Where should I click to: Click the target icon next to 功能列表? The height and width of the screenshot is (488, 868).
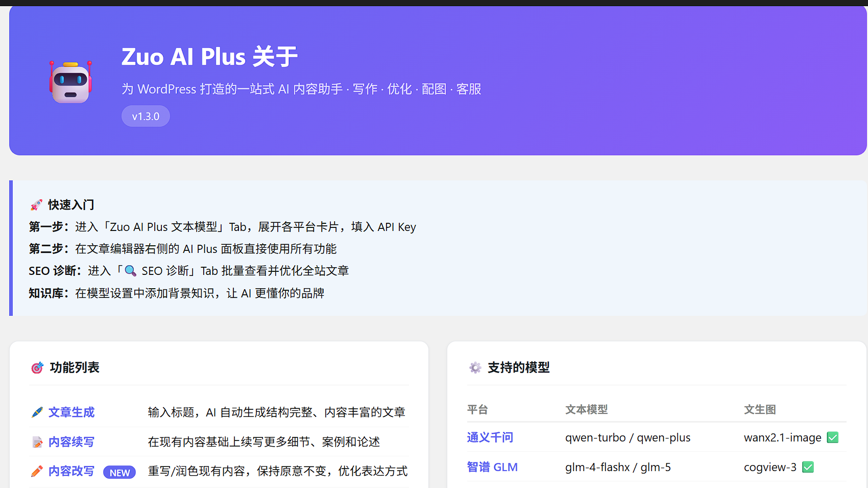coord(37,368)
